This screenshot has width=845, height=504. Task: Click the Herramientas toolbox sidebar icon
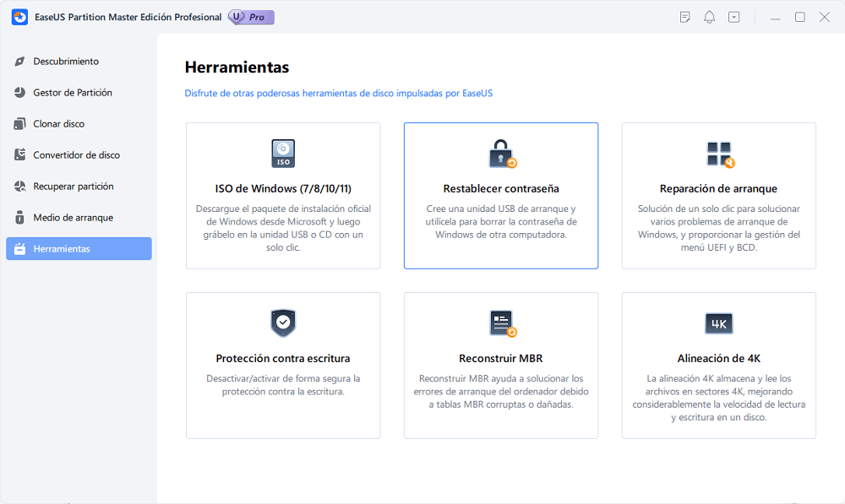20,249
